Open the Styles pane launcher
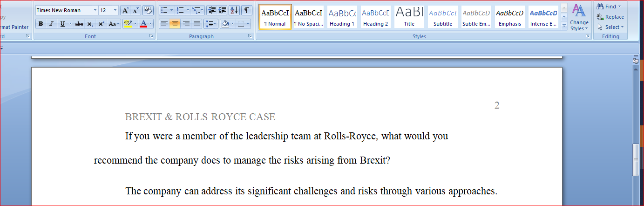 (587, 36)
